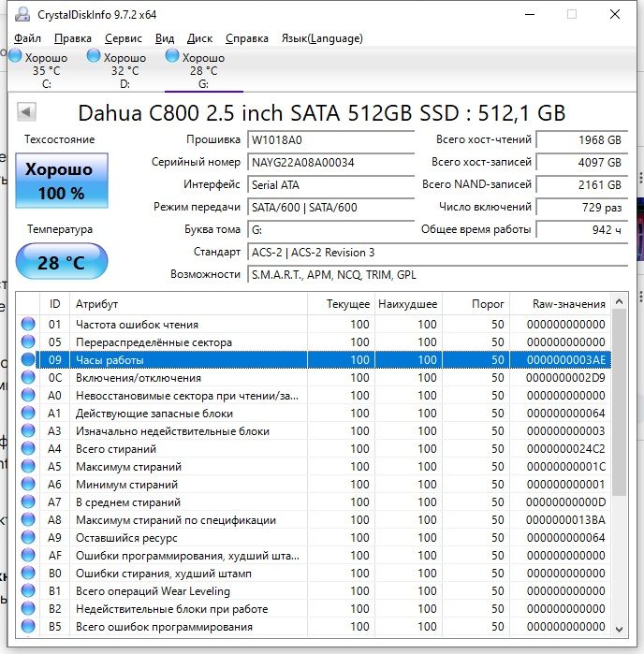Click the total host reads value 1968 GB
Viewport: 644px width, 654px height.
582,139
